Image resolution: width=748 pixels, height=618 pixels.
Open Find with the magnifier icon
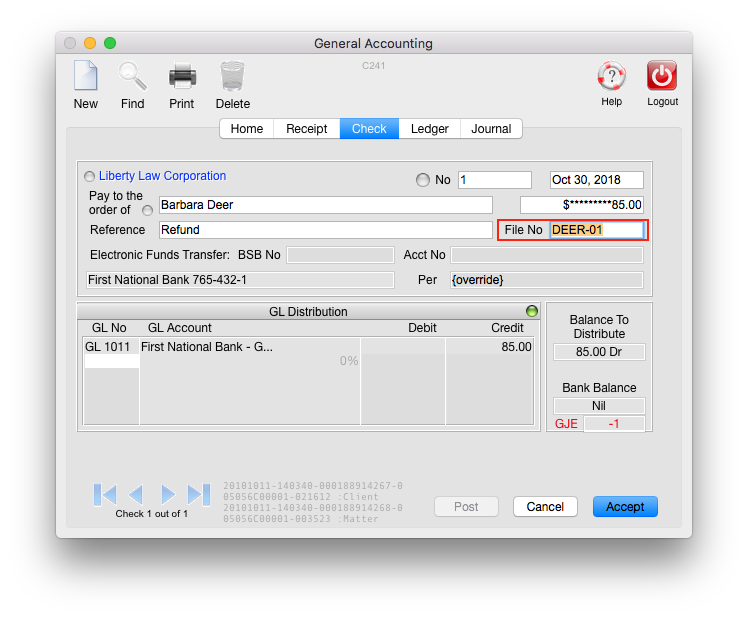coord(132,77)
